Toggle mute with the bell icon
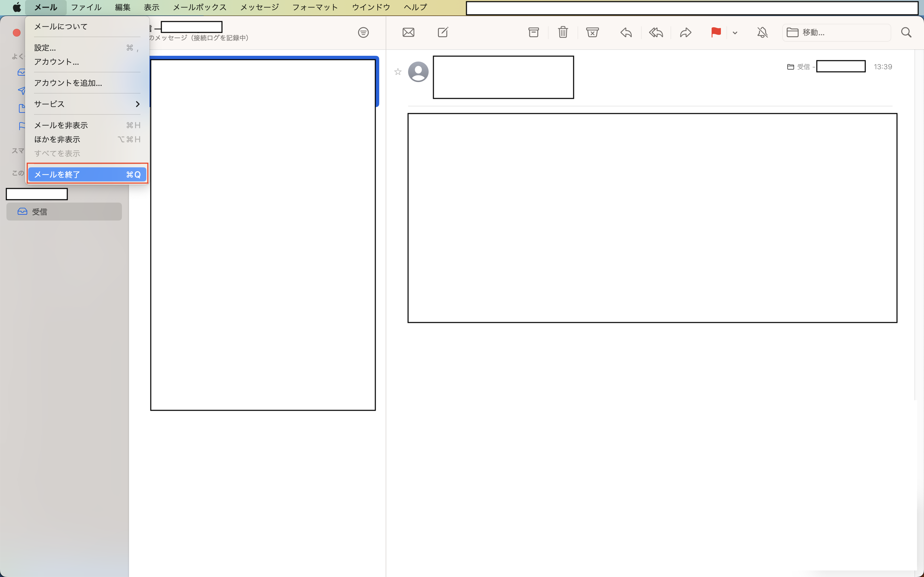Image resolution: width=924 pixels, height=577 pixels. pos(762,32)
